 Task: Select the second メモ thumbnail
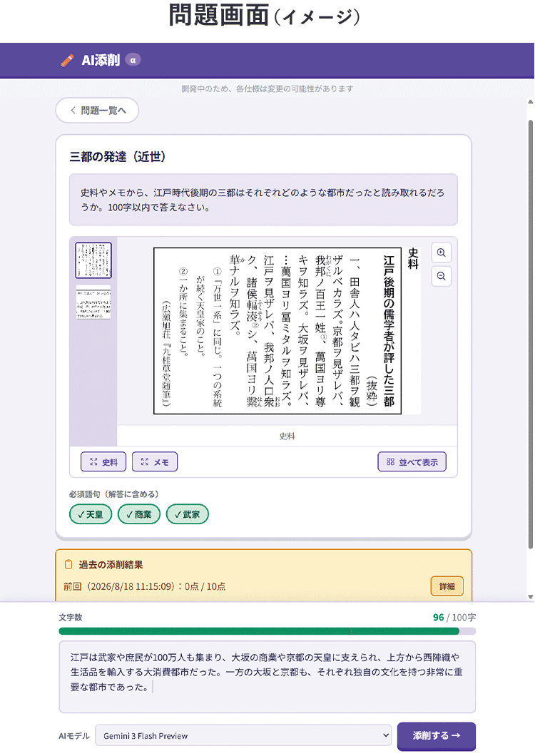click(93, 302)
